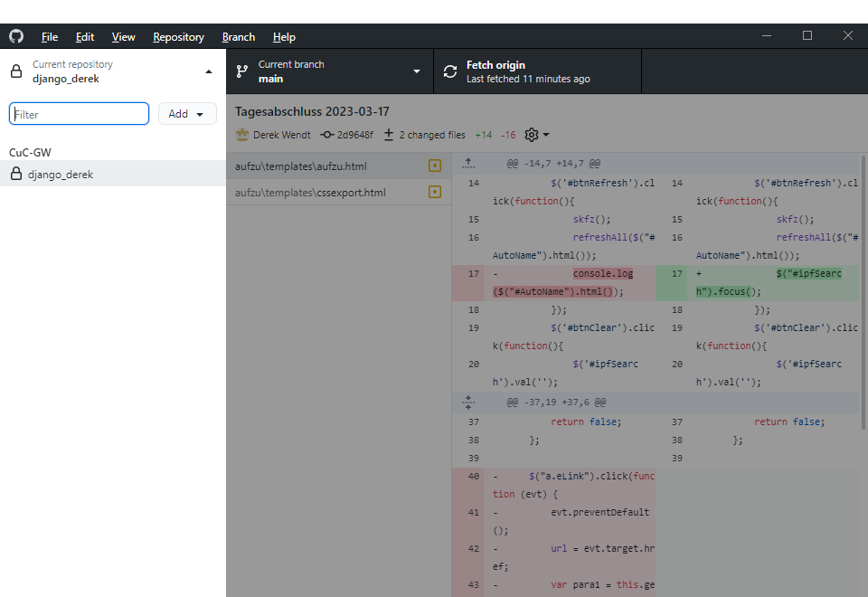The width and height of the screenshot is (868, 597).
Task: Click hunk header @@ -14,7 +14,7 @@
Action: (x=553, y=164)
